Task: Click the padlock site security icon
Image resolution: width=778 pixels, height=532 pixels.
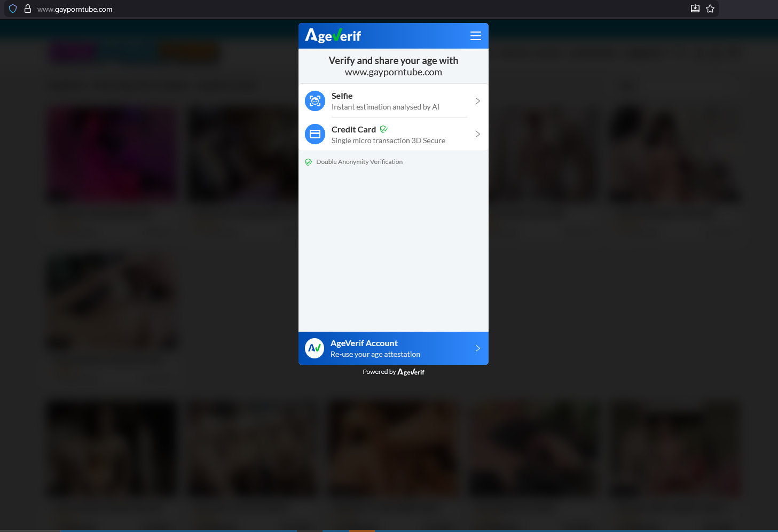Action: [28, 9]
